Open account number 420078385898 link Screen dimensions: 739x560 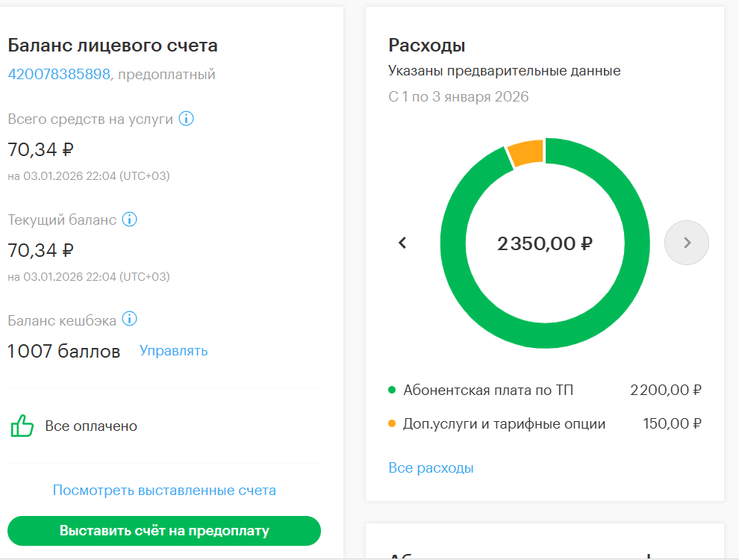(59, 74)
